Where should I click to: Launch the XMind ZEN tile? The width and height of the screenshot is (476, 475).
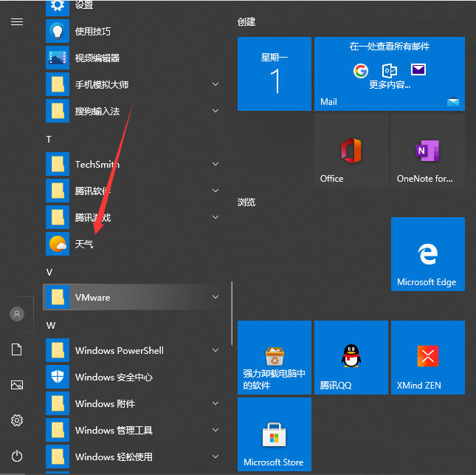[427, 357]
